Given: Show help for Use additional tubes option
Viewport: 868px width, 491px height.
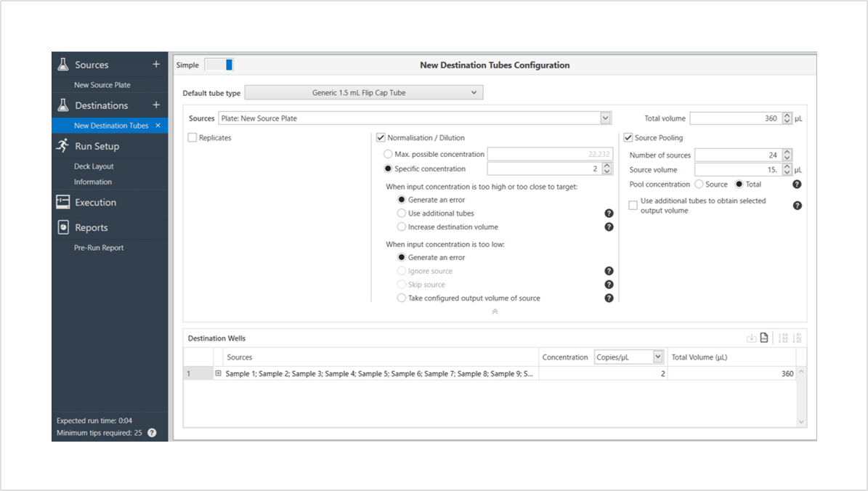Looking at the screenshot, I should point(609,214).
